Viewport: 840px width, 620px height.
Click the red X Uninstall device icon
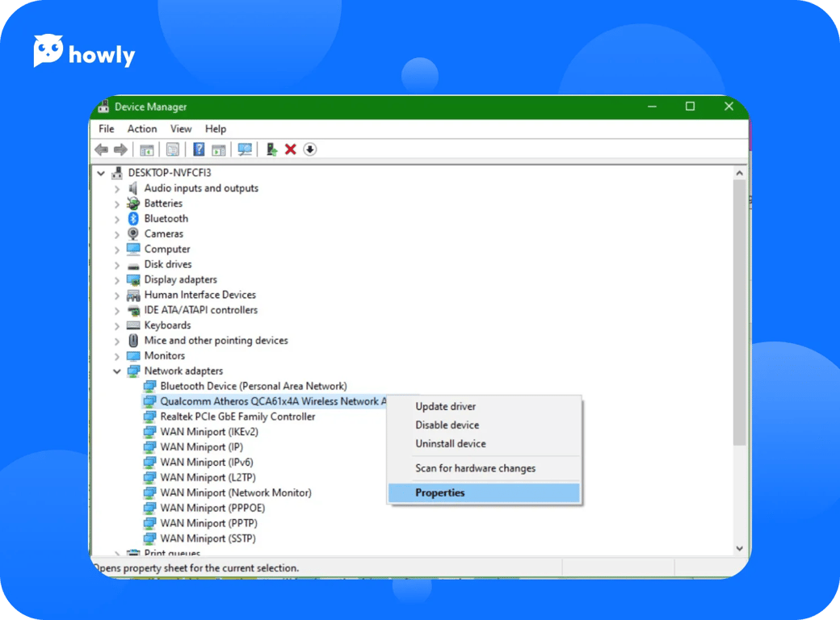pyautogui.click(x=291, y=149)
